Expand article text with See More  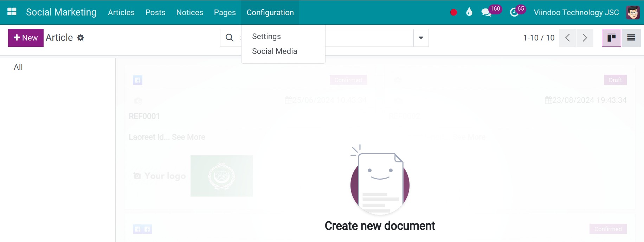pos(188,137)
